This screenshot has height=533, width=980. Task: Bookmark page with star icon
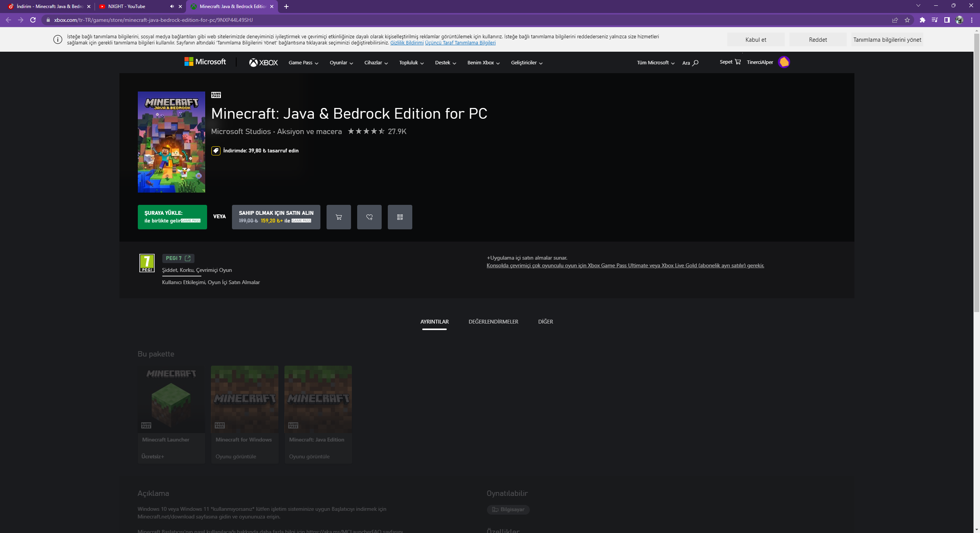[907, 20]
